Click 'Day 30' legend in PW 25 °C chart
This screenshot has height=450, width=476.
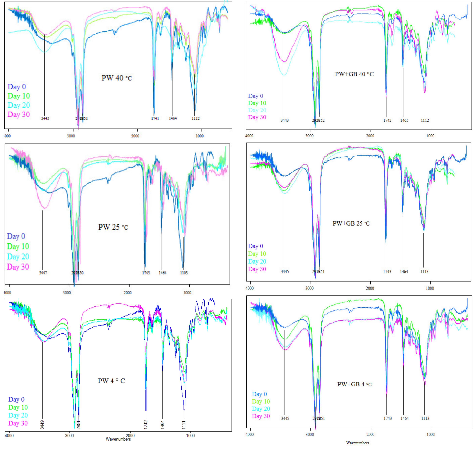tap(18, 267)
